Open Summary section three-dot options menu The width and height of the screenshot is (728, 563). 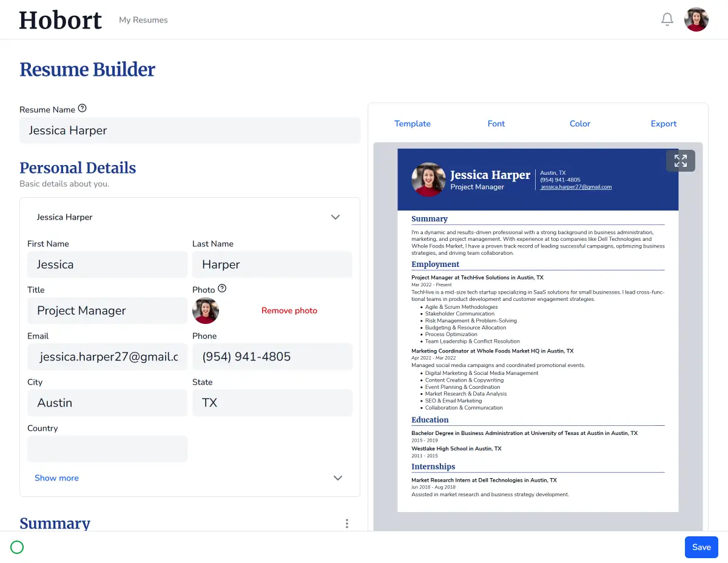pyautogui.click(x=347, y=524)
